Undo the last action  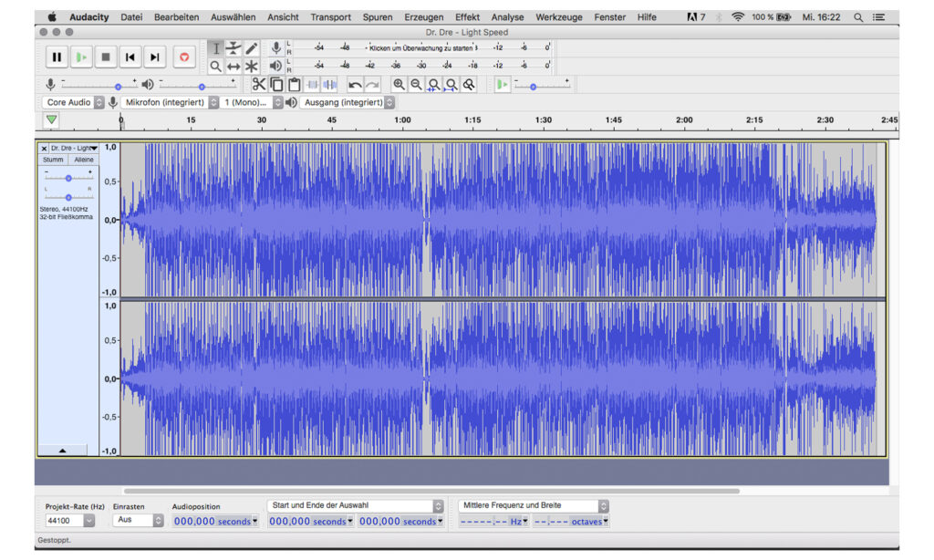point(355,85)
